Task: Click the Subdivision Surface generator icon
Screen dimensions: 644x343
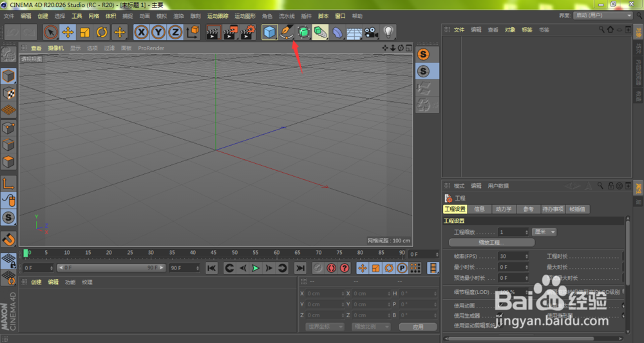Action: (303, 32)
